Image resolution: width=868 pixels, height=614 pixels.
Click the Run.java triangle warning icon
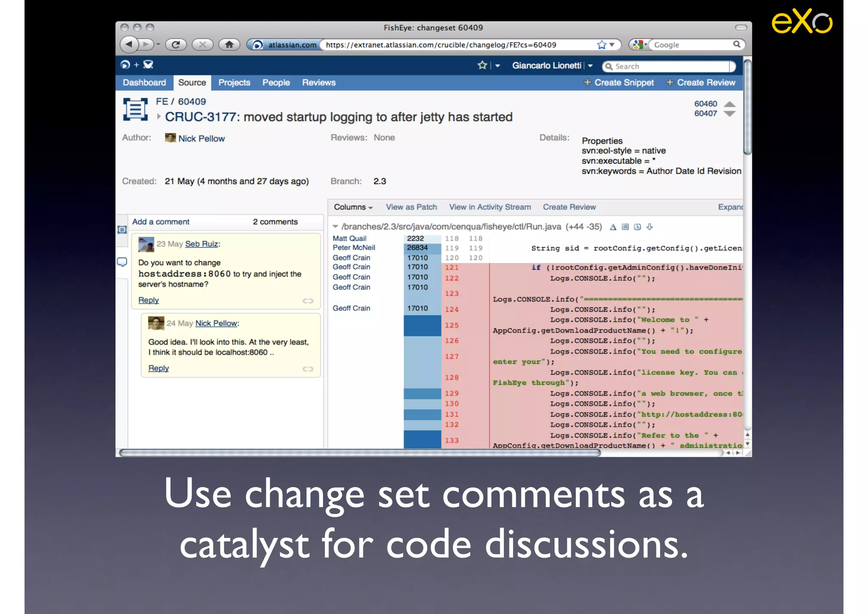[613, 227]
